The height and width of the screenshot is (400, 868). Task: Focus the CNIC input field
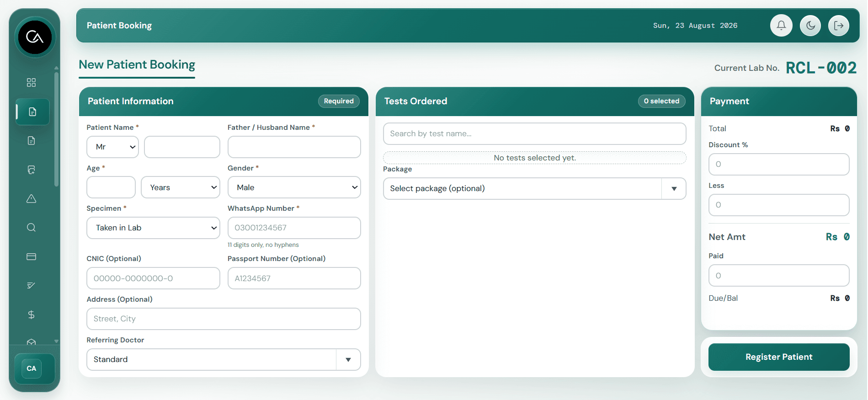pos(153,278)
